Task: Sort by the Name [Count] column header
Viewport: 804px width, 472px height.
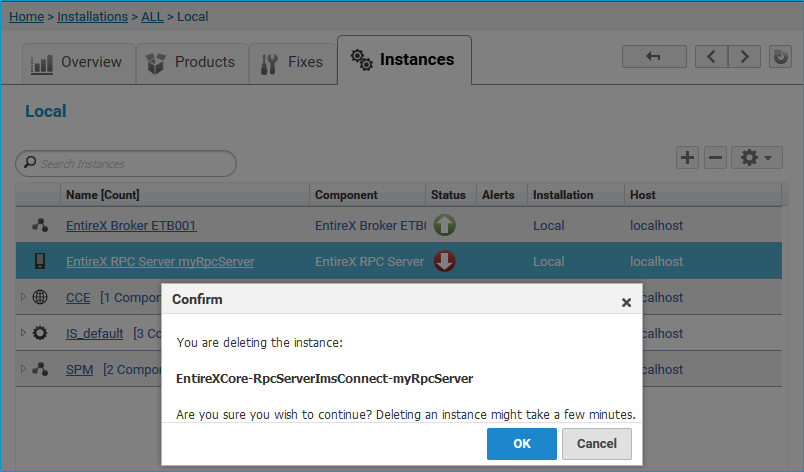Action: pos(185,195)
